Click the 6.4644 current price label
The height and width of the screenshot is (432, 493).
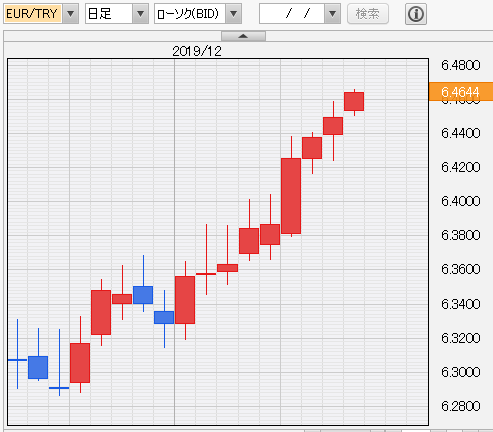tap(461, 91)
